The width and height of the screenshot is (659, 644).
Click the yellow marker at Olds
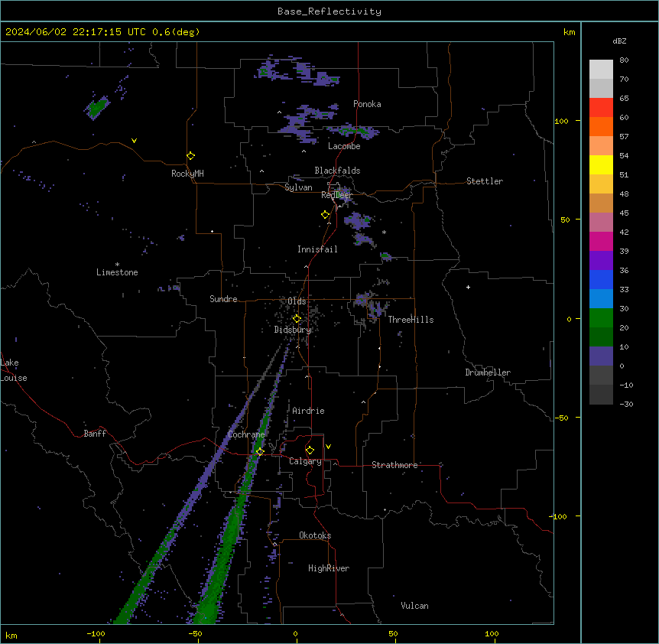[297, 319]
